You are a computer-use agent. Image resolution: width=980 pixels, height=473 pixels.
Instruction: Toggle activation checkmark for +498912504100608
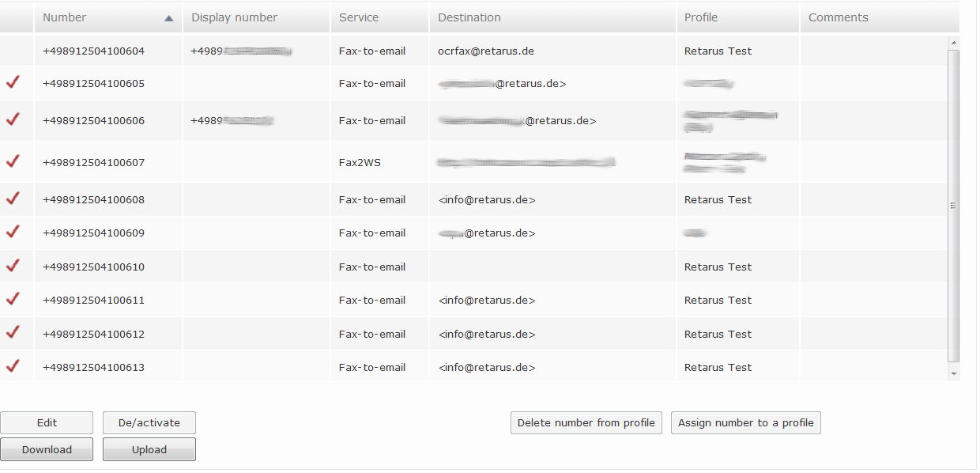[x=12, y=199]
